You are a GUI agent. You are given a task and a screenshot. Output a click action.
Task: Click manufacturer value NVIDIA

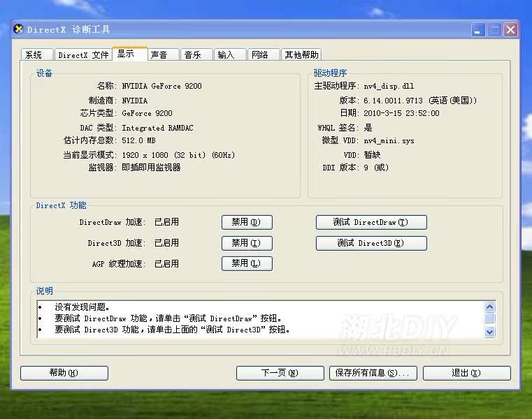pos(135,101)
